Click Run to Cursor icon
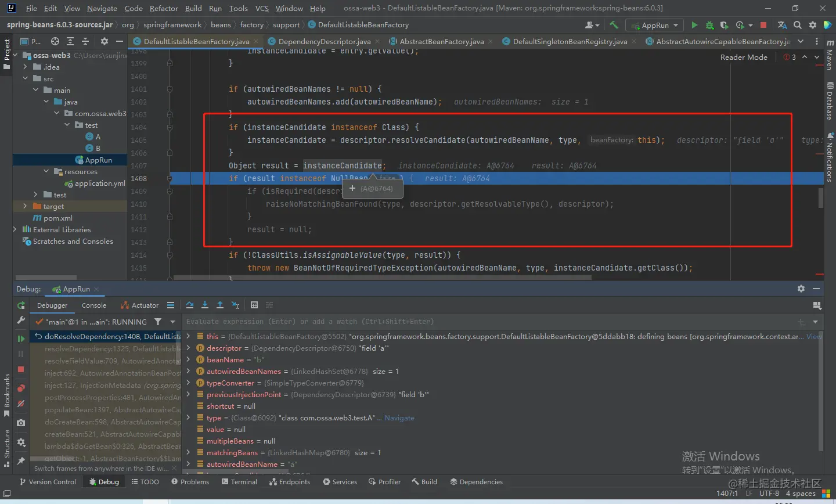Screen dimensions: 836x504 [235, 305]
